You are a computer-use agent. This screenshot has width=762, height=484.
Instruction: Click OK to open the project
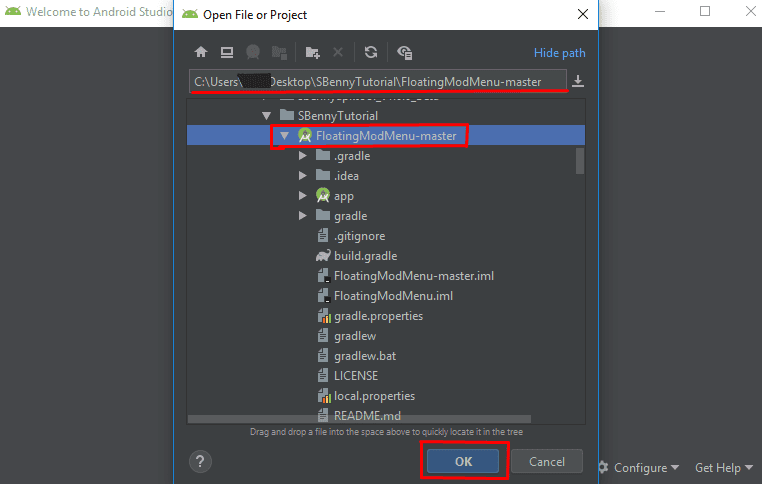(463, 461)
